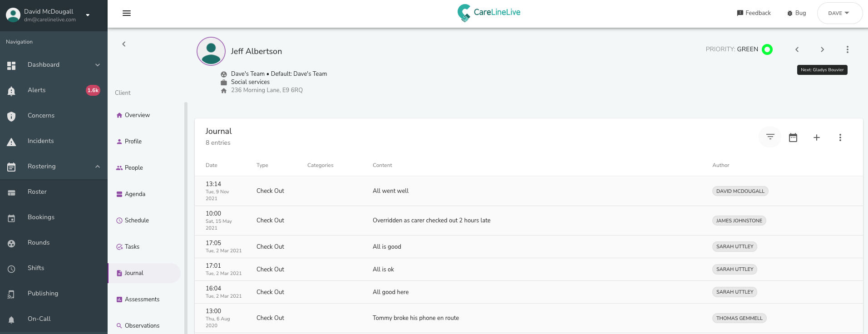868x334 pixels.
Task: Click the Bug report button
Action: pos(797,13)
